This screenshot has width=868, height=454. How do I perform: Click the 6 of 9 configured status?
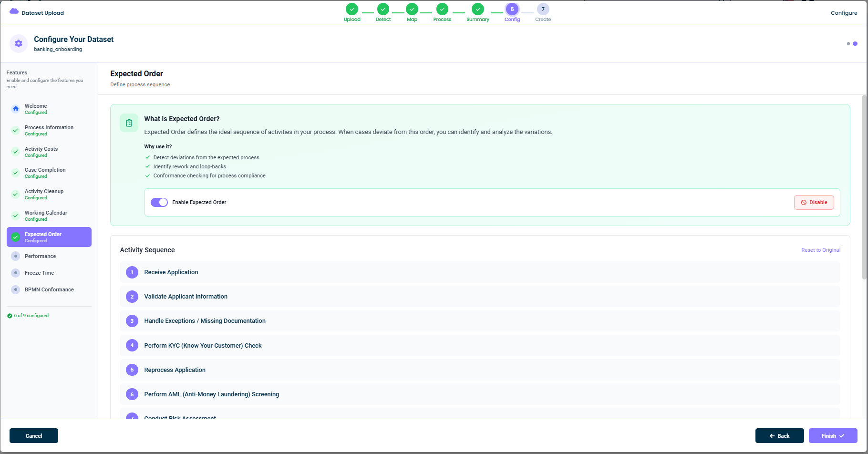(x=28, y=316)
